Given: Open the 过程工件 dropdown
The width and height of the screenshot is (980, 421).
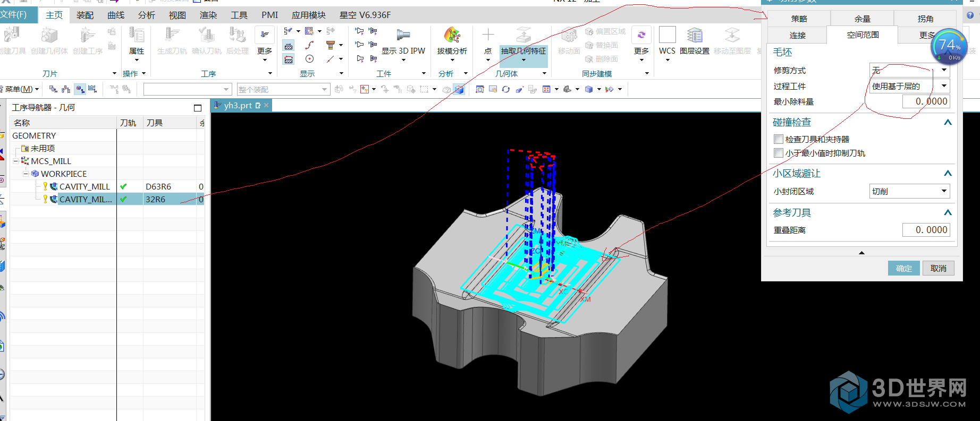Looking at the screenshot, I should (x=909, y=86).
